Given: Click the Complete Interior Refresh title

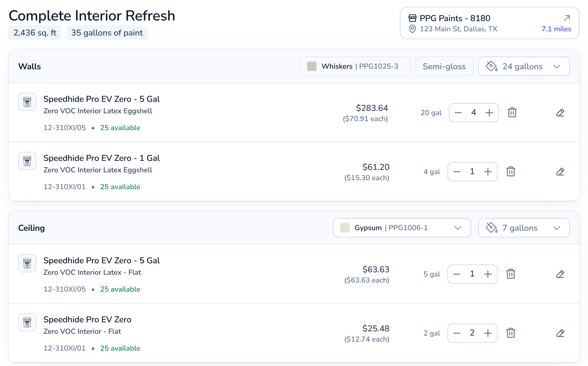Looking at the screenshot, I should pyautogui.click(x=92, y=16).
